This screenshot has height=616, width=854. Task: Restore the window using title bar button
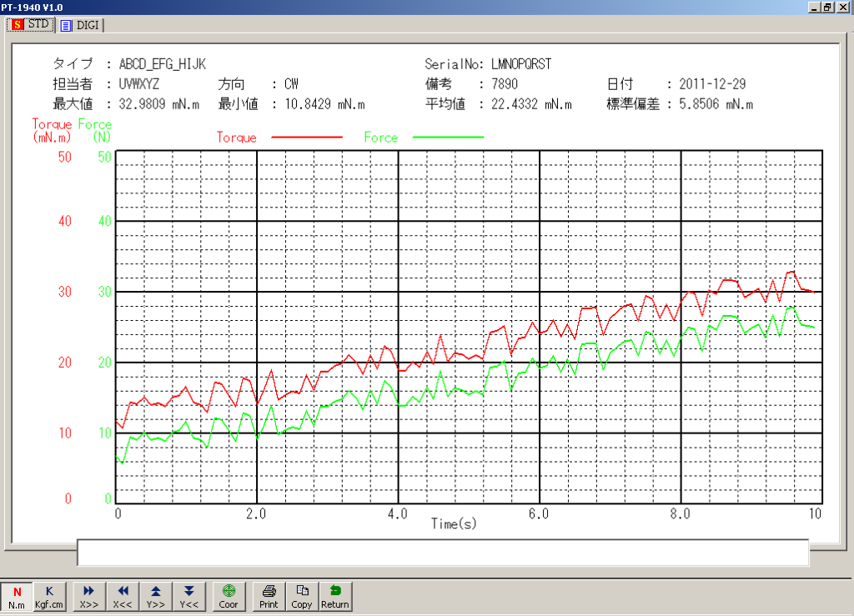pyautogui.click(x=827, y=6)
